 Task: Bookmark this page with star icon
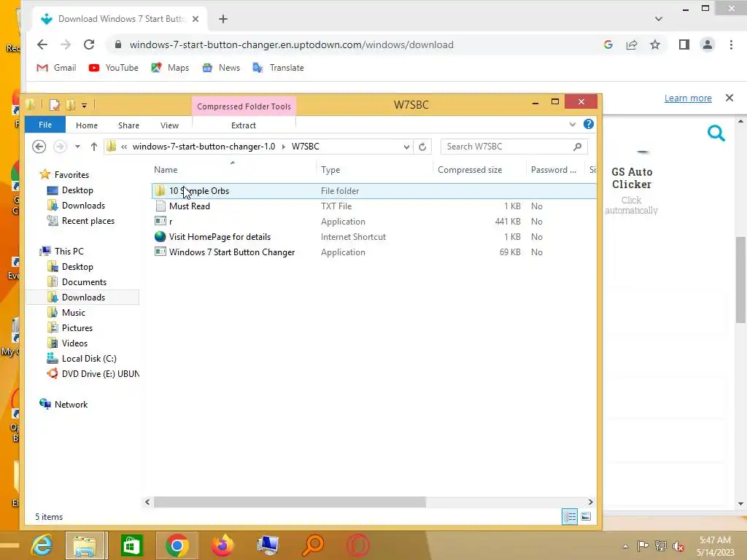(x=655, y=44)
